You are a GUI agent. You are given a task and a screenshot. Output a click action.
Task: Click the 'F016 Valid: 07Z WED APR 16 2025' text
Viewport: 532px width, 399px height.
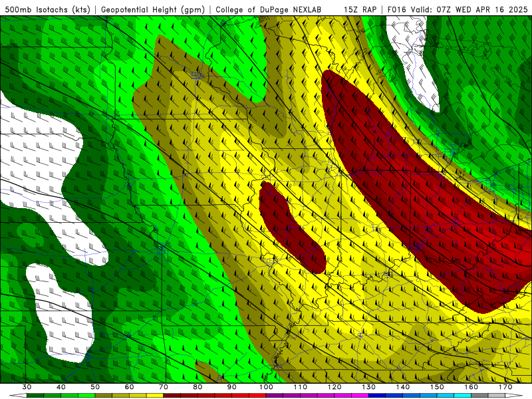click(x=457, y=10)
